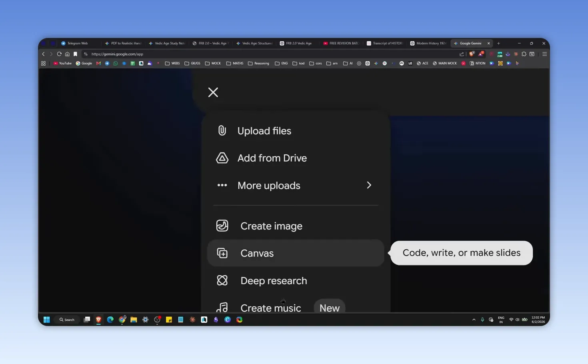Open the Windows Start button
The height and width of the screenshot is (364, 588).
tap(46, 320)
